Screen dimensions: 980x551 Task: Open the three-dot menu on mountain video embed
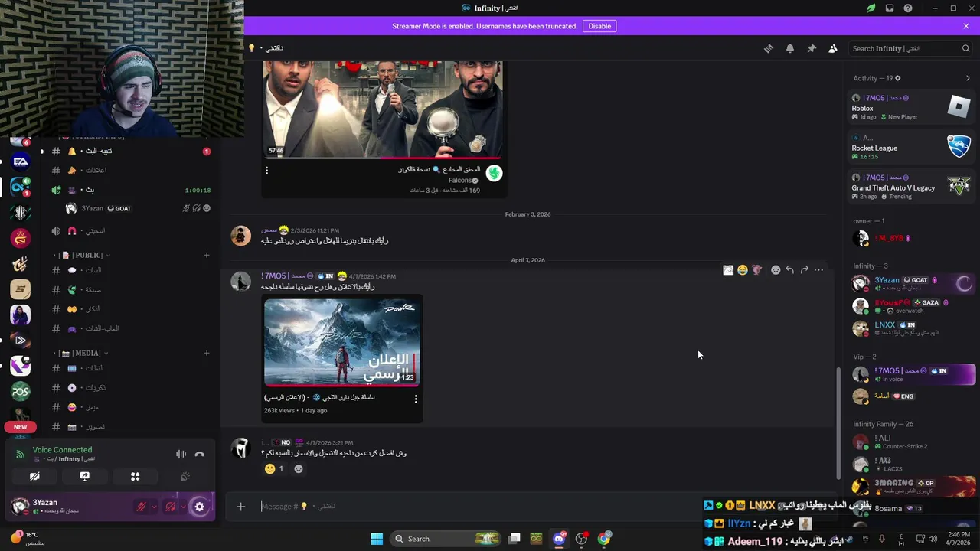416,399
